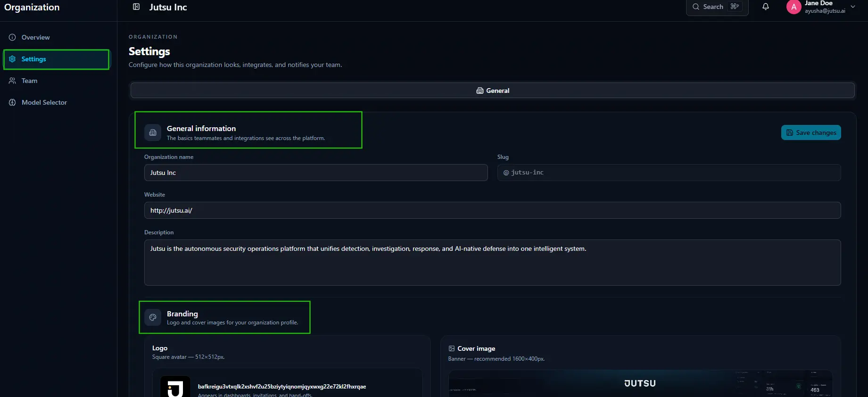This screenshot has width=868, height=397.
Task: Click the Settings gear icon
Action: pyautogui.click(x=12, y=59)
